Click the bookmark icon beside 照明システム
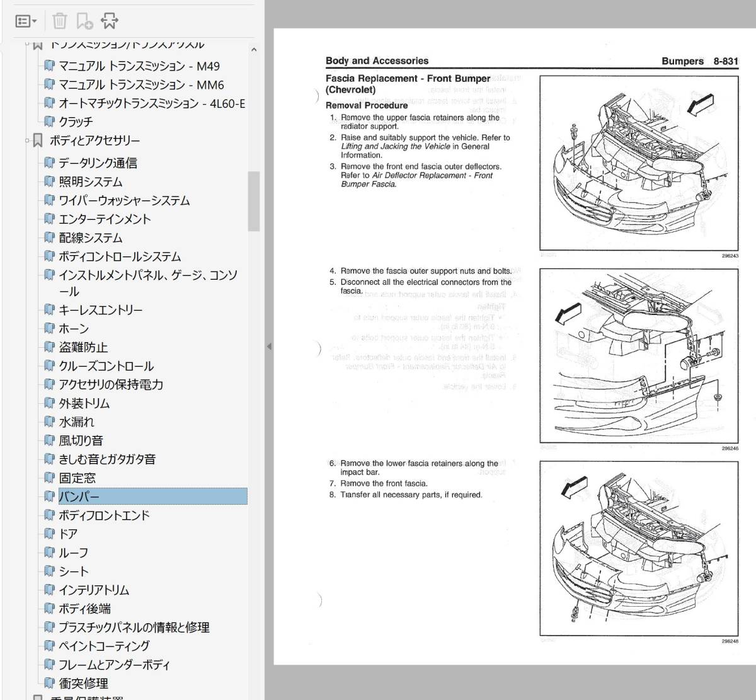This screenshot has height=700, width=756. (x=49, y=181)
